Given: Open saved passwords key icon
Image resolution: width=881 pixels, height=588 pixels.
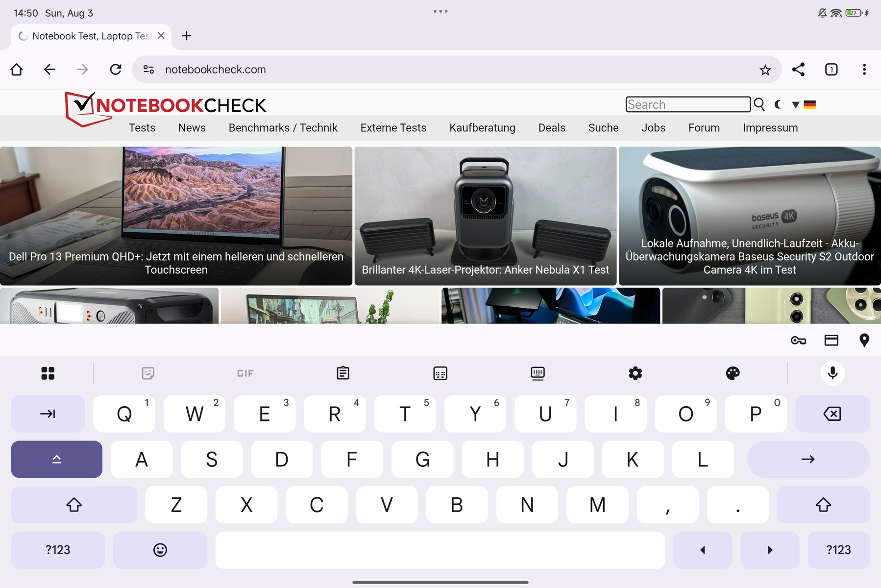Looking at the screenshot, I should [x=799, y=340].
